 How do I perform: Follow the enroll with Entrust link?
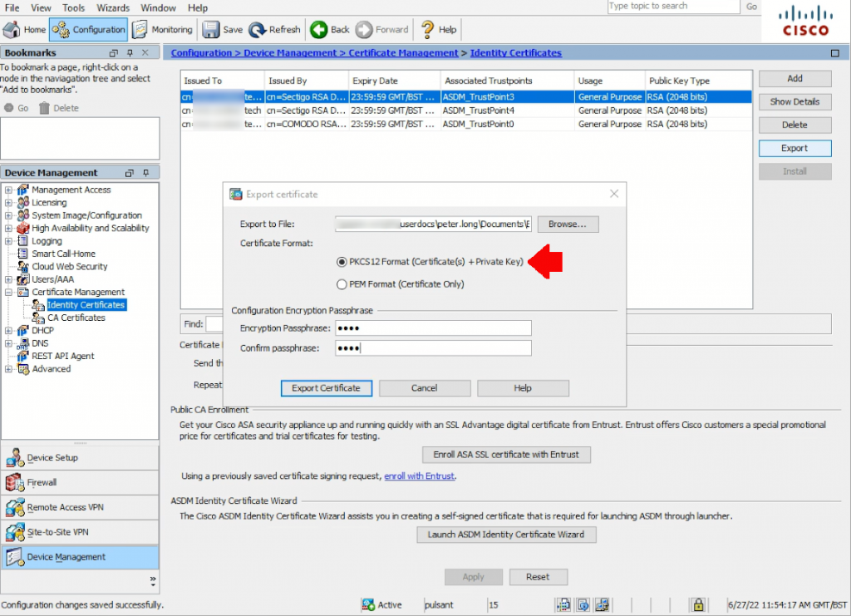[x=419, y=476]
